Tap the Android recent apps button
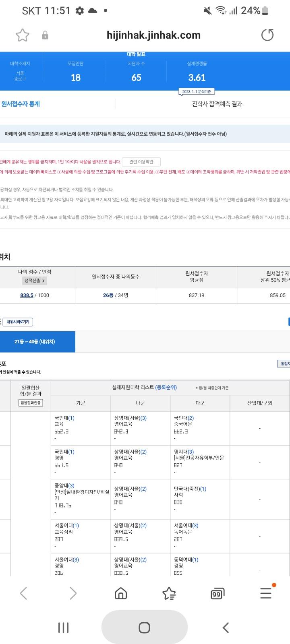 click(x=64, y=627)
